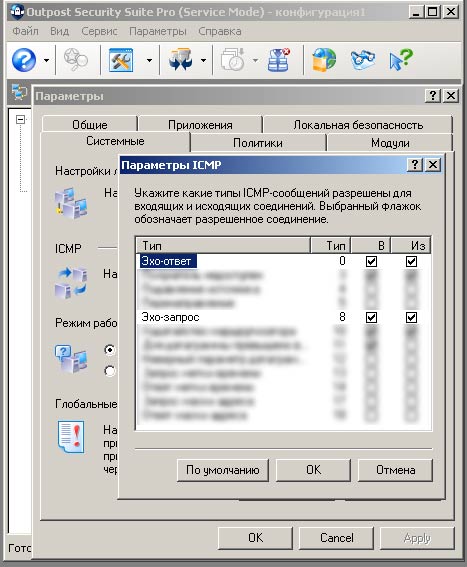Click help button in Параметры title bar
467x567 pixels.
[432, 95]
